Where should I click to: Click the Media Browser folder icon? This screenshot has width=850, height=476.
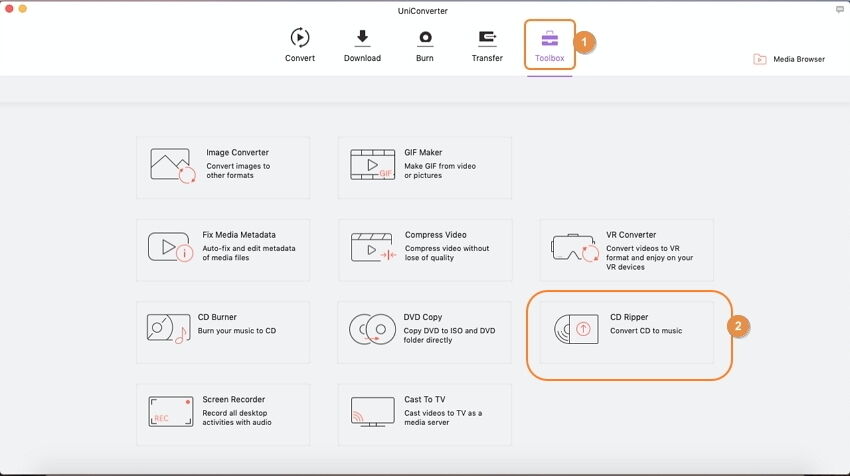pos(759,59)
